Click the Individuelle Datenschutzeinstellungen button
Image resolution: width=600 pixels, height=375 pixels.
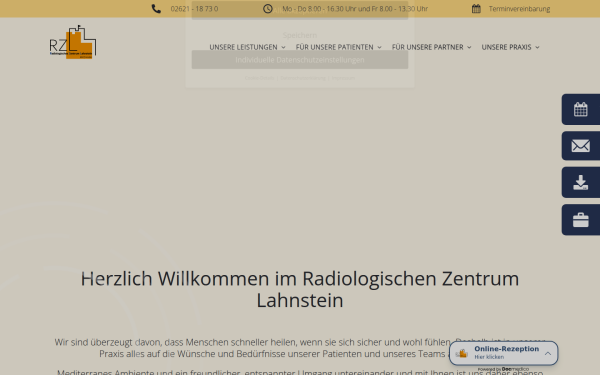pos(300,60)
